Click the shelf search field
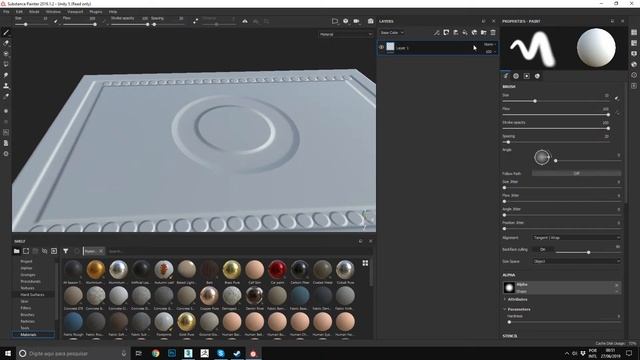Image resolution: width=640 pixels, height=360 pixels. tap(229, 251)
